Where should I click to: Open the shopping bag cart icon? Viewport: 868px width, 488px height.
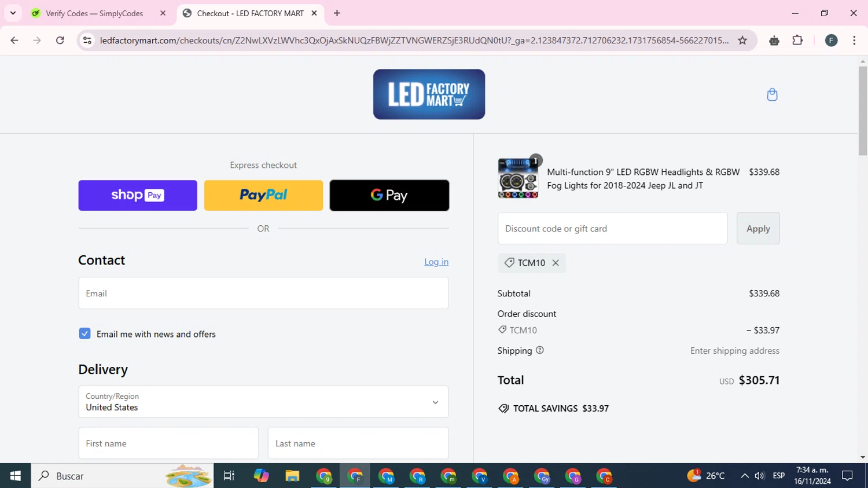772,94
